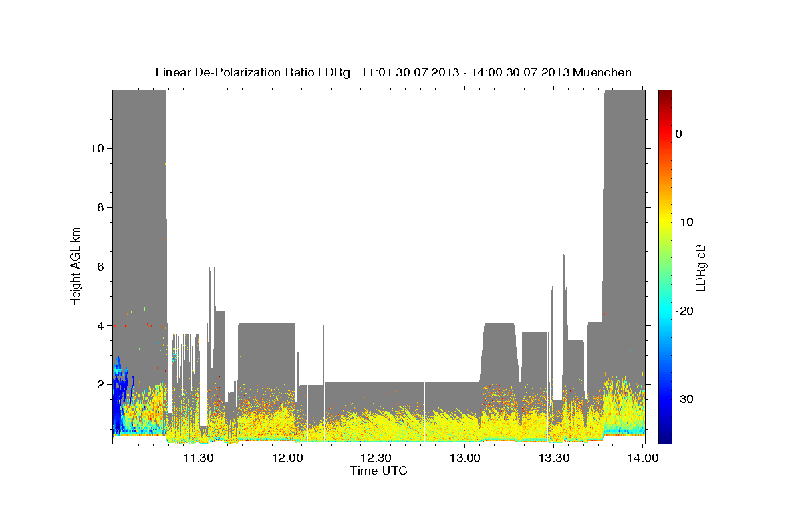Click the colorbar value -10
798x532 pixels.
coord(685,222)
